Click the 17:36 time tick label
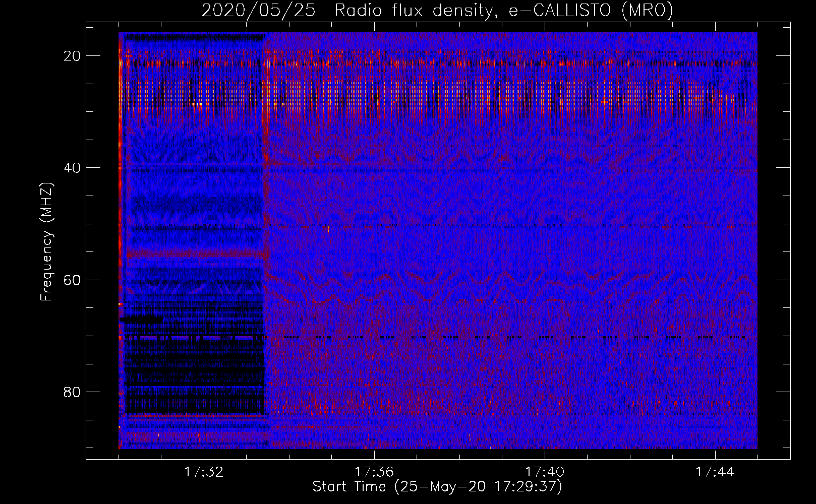 pos(374,472)
